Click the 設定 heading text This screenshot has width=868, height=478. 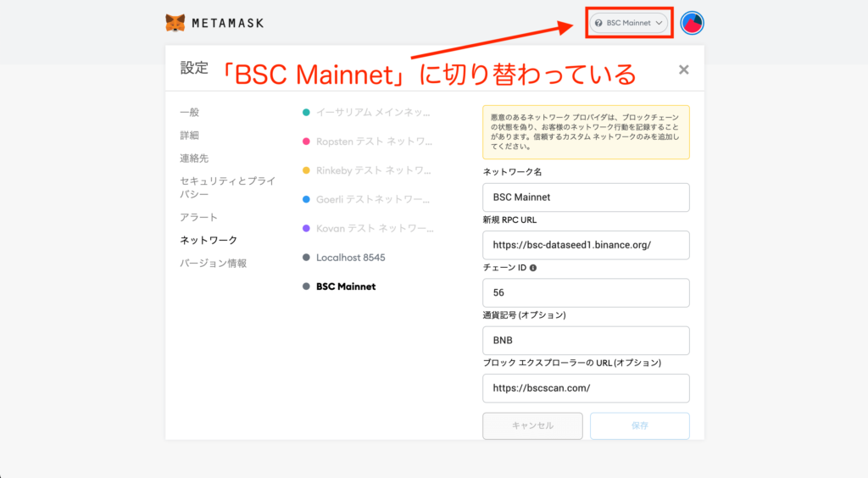(194, 68)
